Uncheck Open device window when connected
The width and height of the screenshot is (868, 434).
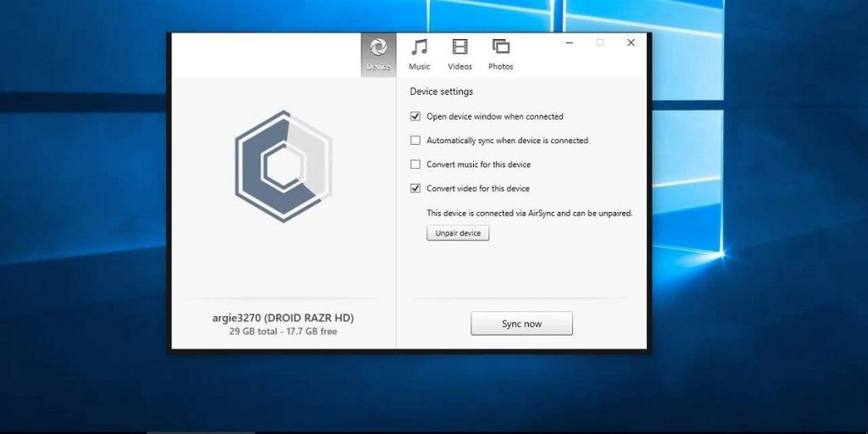tap(415, 117)
